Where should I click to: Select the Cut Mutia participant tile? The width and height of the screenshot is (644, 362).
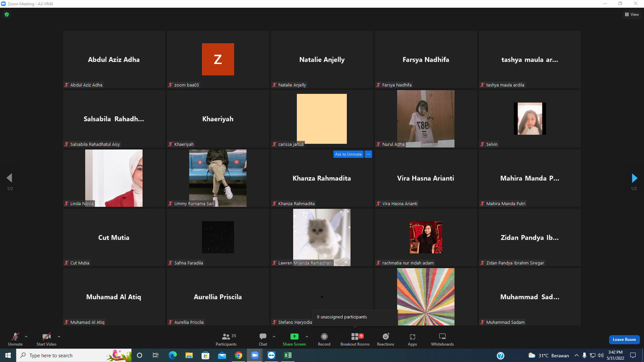click(114, 237)
